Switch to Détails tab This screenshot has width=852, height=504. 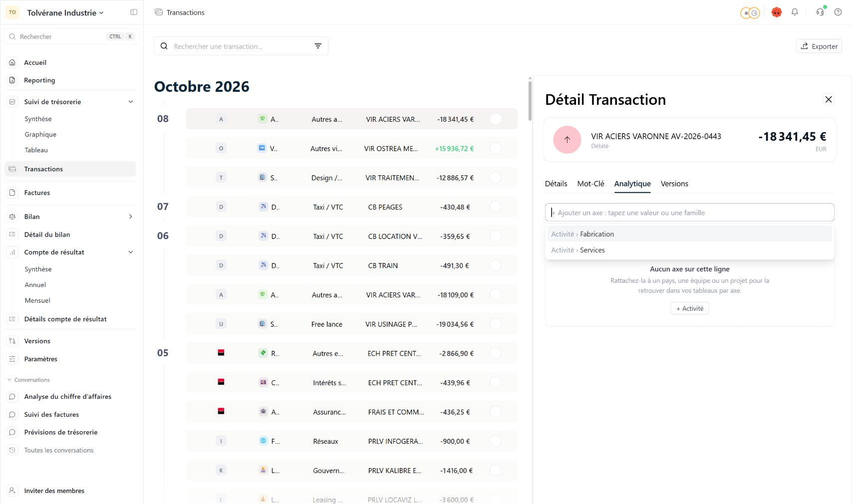556,184
